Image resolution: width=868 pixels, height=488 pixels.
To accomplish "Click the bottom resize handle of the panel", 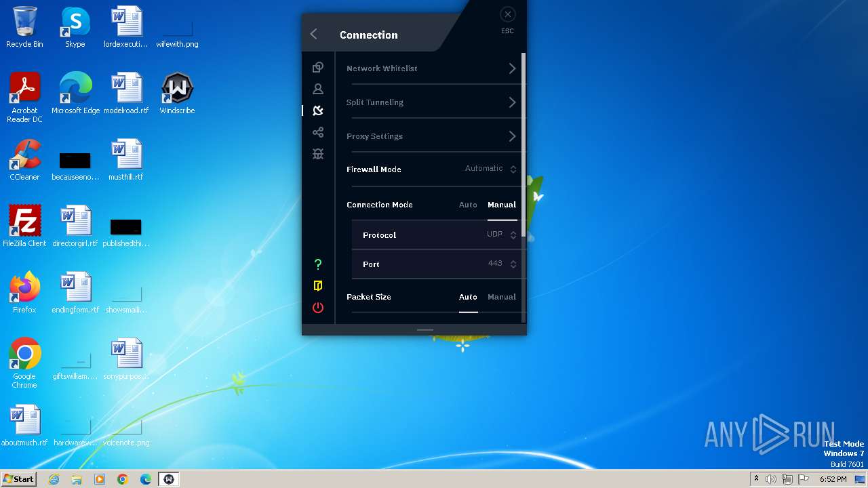I will click(425, 330).
